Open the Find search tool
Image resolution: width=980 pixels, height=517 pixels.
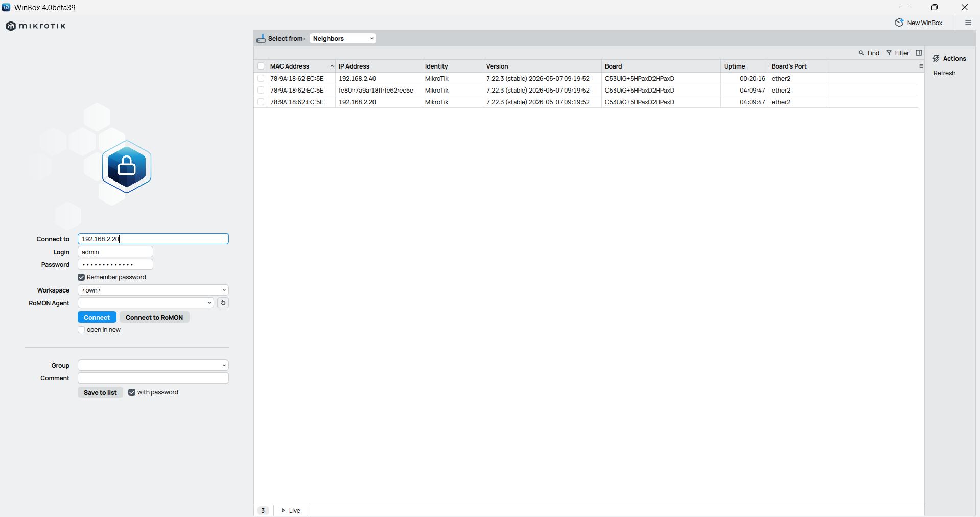point(869,53)
